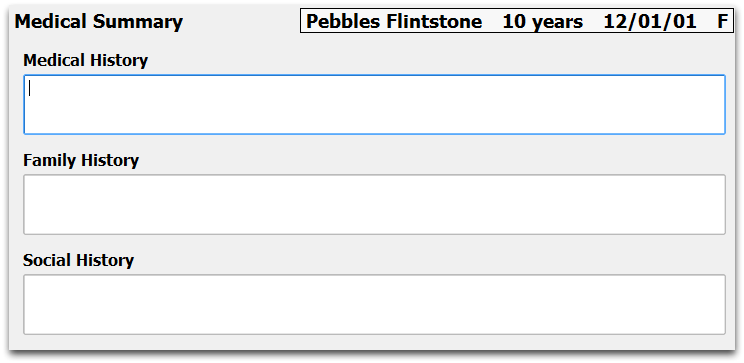Click the Medical History field label
Viewport: 744px width, 363px height.
coord(85,60)
